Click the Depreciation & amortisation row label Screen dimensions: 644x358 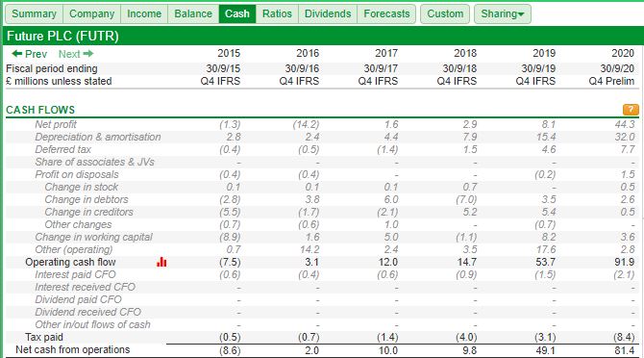98,137
